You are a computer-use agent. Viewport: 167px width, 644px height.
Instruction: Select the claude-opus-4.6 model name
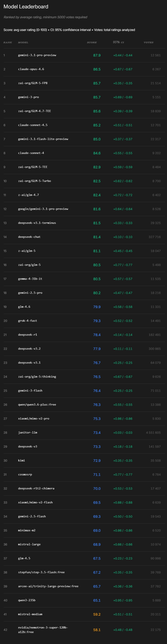pos(31,69)
